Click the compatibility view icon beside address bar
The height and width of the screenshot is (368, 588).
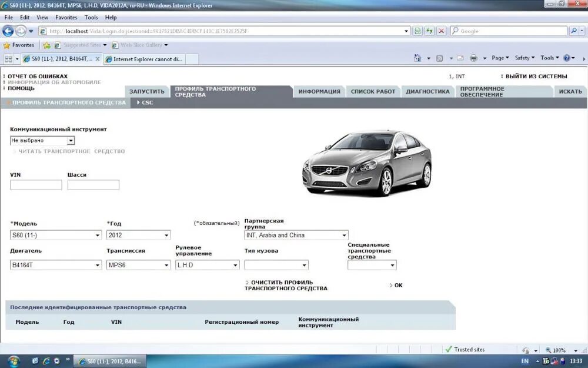(417, 31)
